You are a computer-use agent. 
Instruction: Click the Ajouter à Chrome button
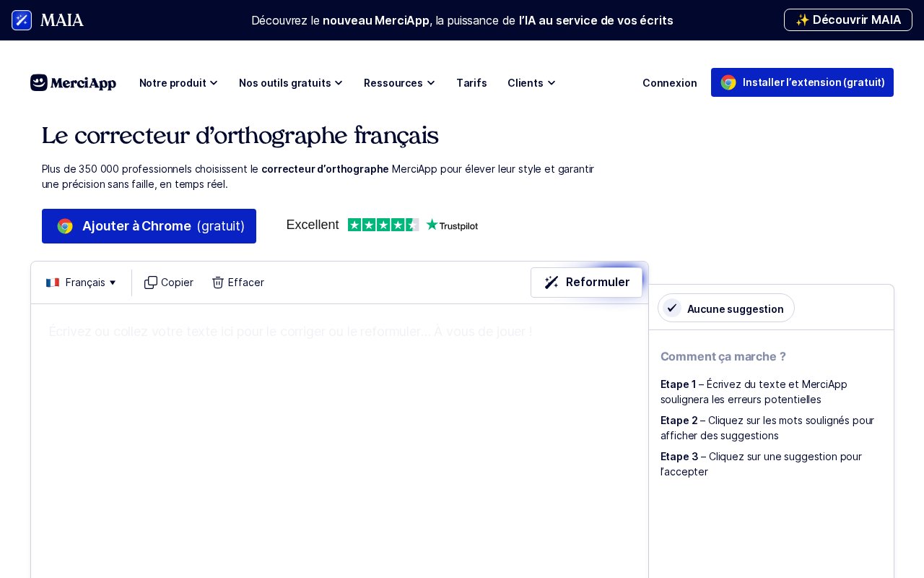[x=149, y=226]
